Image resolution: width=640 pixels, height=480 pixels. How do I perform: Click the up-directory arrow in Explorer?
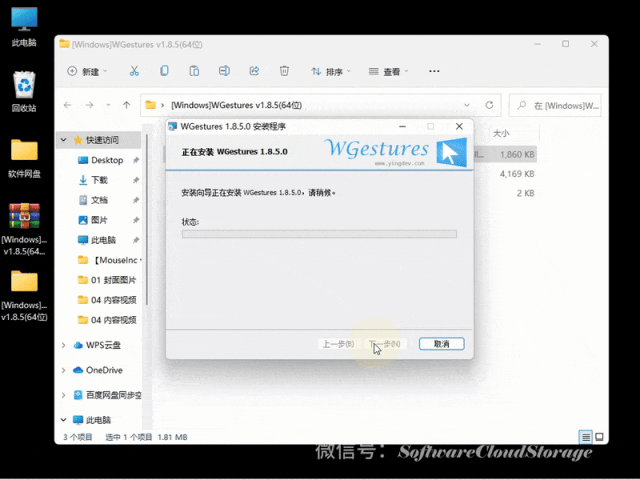click(127, 105)
